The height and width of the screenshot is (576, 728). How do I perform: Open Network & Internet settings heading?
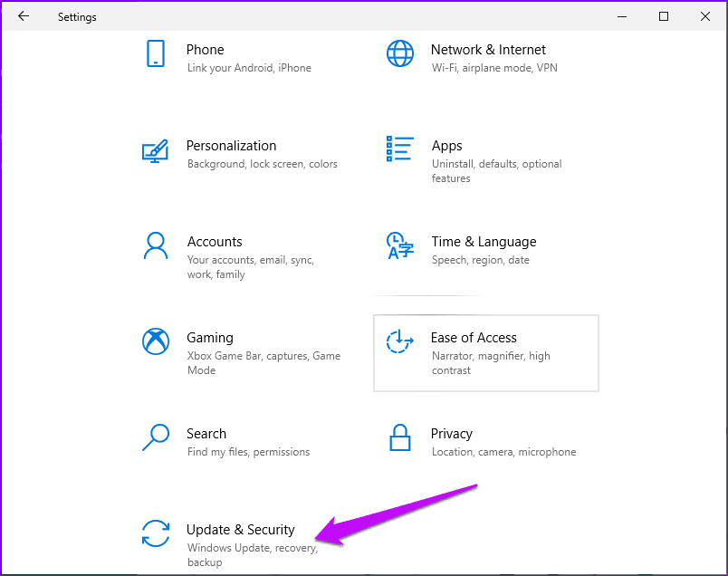click(x=488, y=50)
